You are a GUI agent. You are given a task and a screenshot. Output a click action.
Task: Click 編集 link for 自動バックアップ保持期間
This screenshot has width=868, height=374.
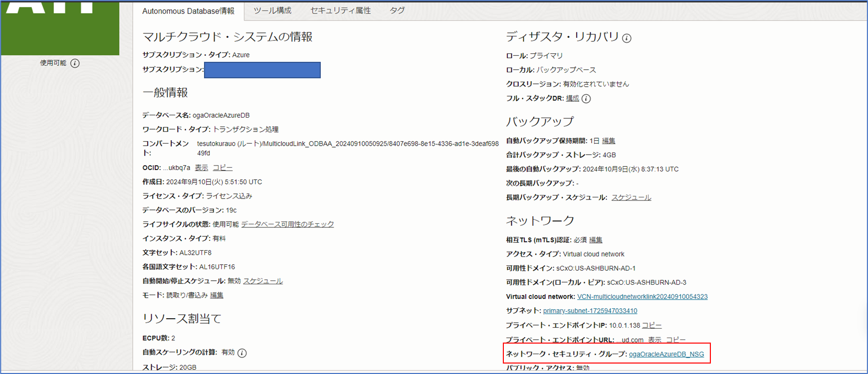point(609,141)
